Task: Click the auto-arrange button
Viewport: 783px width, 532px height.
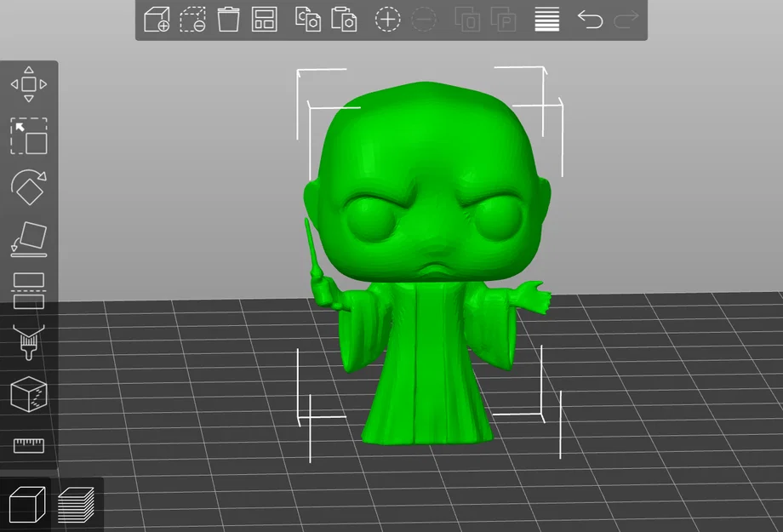Action: pos(264,19)
